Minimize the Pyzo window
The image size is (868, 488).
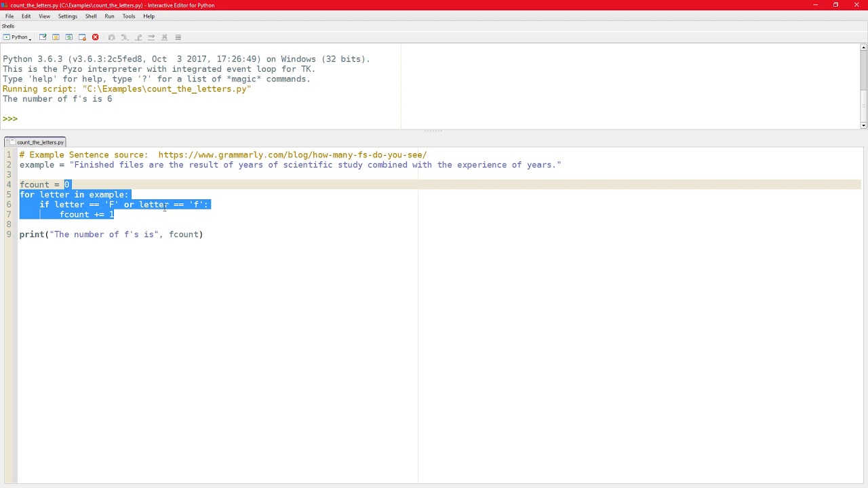816,5
